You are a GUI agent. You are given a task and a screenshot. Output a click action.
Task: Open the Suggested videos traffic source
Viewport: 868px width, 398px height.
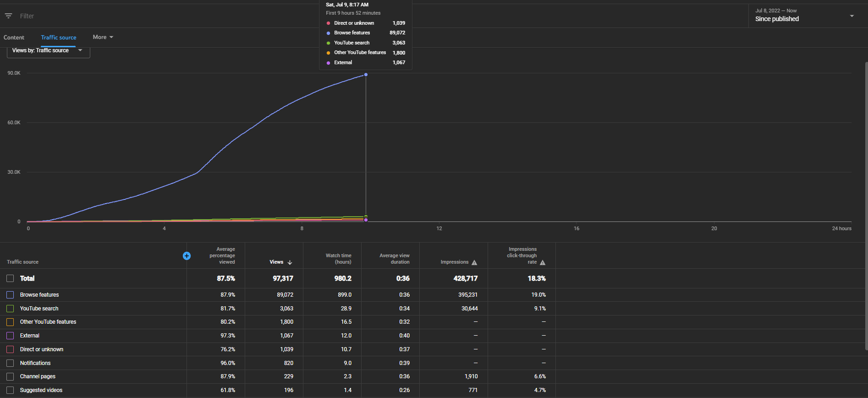(x=41, y=390)
